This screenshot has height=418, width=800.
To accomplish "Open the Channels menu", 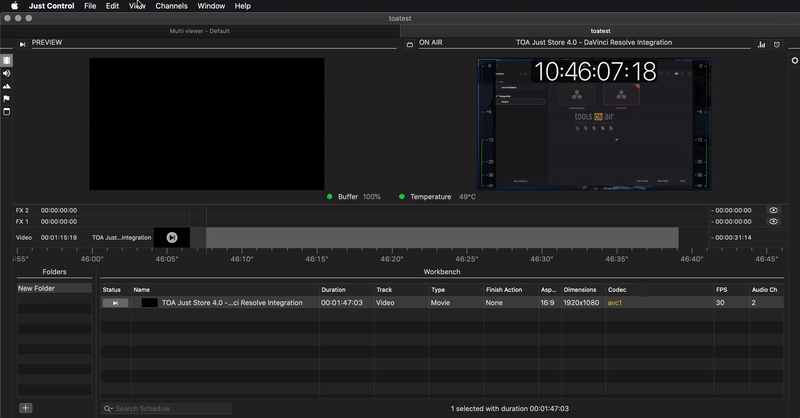I will pos(171,6).
